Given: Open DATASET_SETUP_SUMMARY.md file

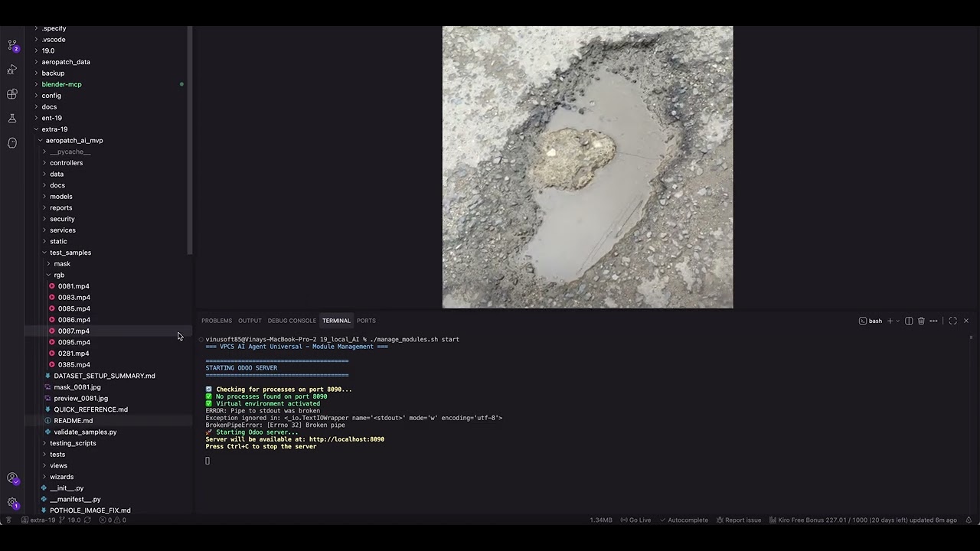Looking at the screenshot, I should point(106,376).
